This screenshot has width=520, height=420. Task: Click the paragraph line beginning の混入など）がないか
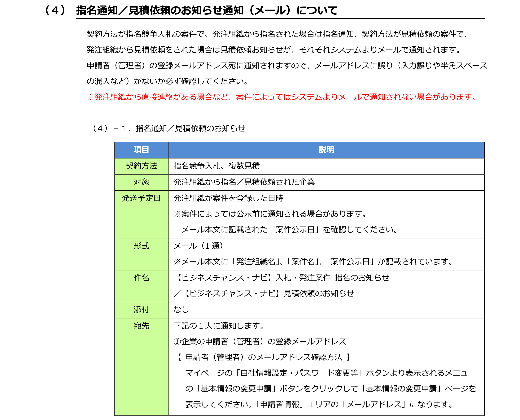pos(168,81)
